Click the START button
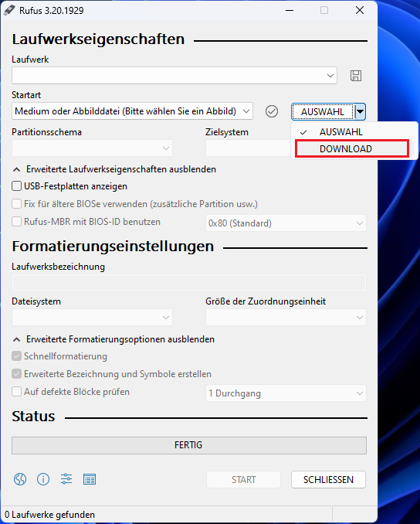The image size is (420, 524). coord(244,479)
